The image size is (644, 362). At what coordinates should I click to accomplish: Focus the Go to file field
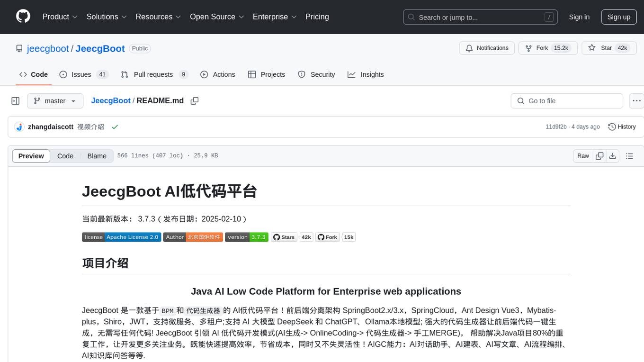click(x=567, y=101)
